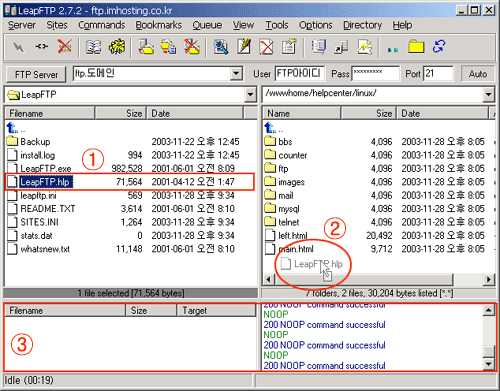Open the Queue menu
Image resolution: width=500 pixels, height=391 pixels.
(x=207, y=25)
